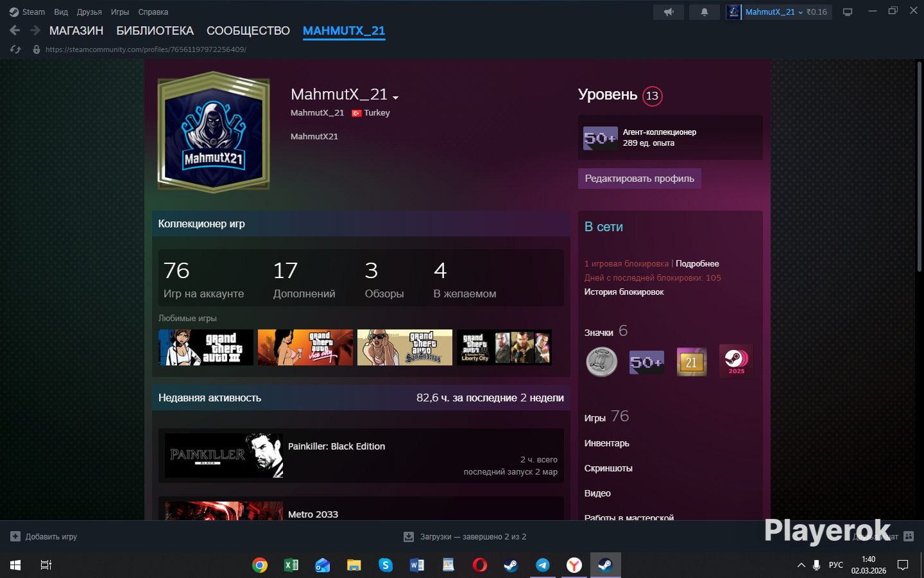The width and height of the screenshot is (924, 578).
Task: Open the Вид menu
Action: click(x=61, y=12)
